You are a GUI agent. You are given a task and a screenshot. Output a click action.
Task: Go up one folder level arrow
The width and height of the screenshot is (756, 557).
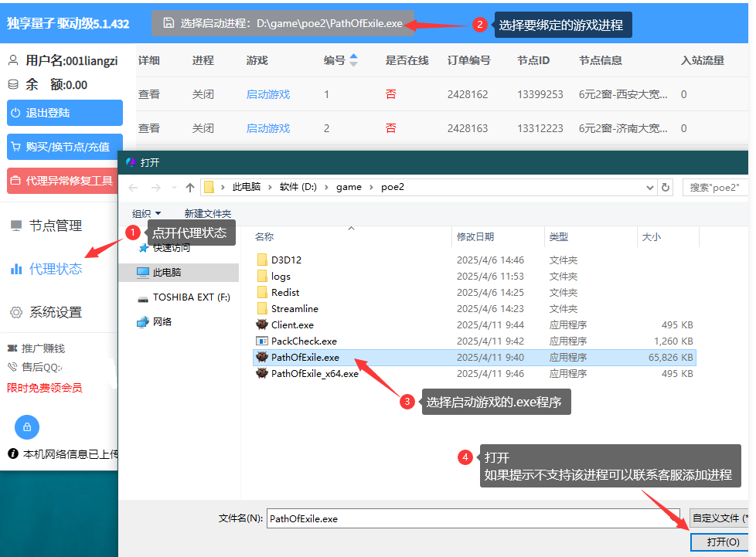point(190,188)
